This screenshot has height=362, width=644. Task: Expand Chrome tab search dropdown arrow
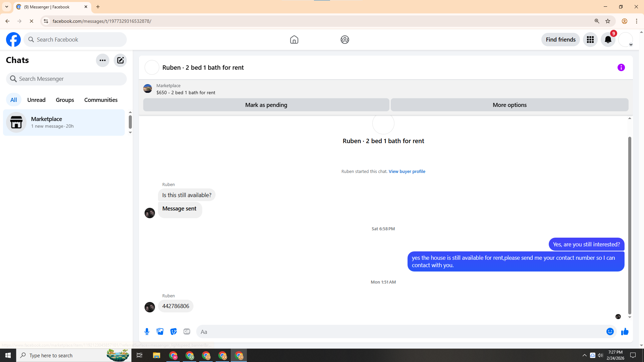[6, 7]
